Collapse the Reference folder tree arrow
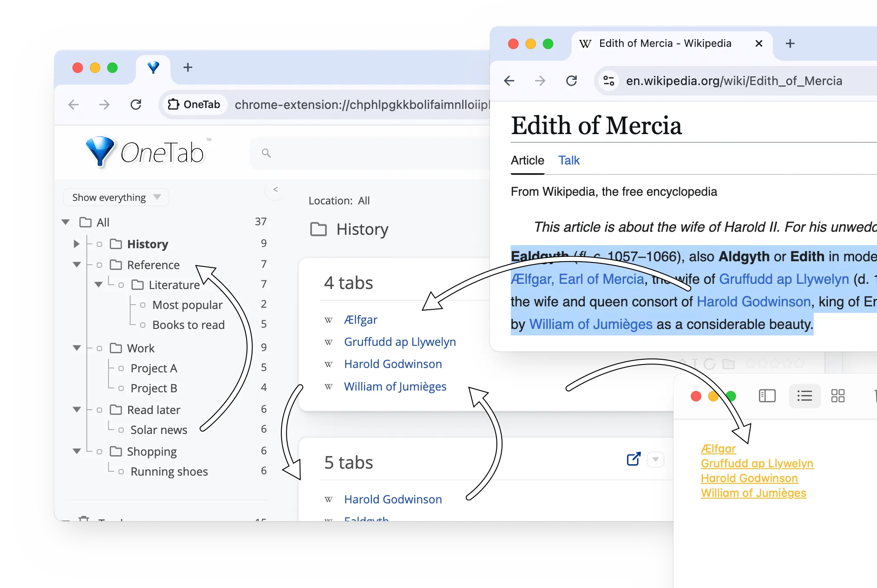Image resolution: width=877 pixels, height=588 pixels. [77, 265]
